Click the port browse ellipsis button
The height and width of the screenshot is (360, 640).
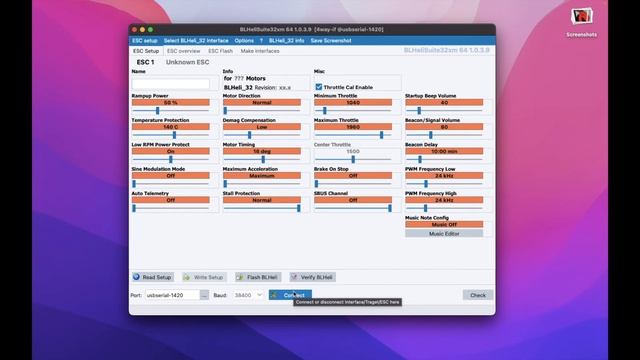204,295
